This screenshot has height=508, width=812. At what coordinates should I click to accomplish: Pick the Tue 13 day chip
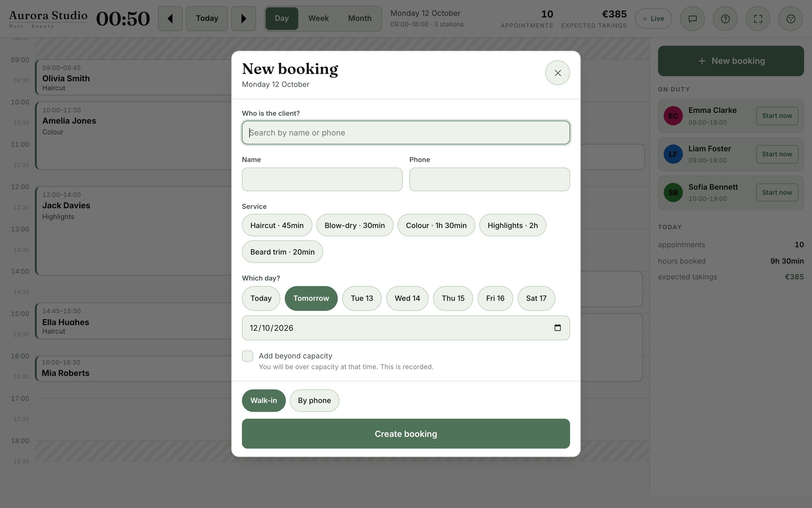[x=362, y=298]
